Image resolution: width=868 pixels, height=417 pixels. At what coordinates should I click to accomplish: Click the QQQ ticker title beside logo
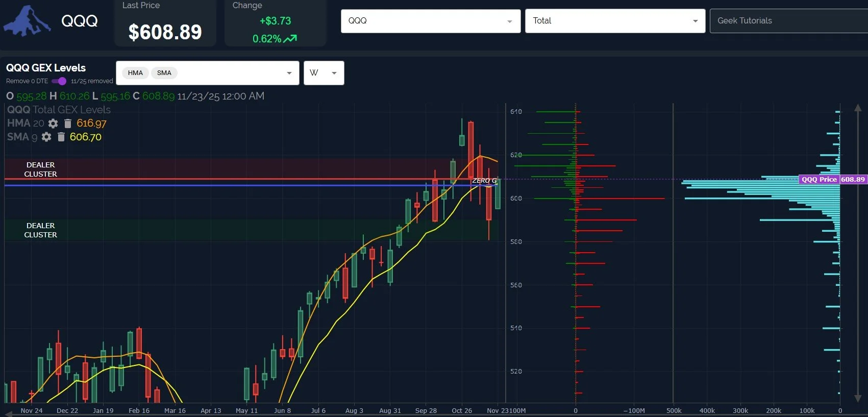pos(80,21)
